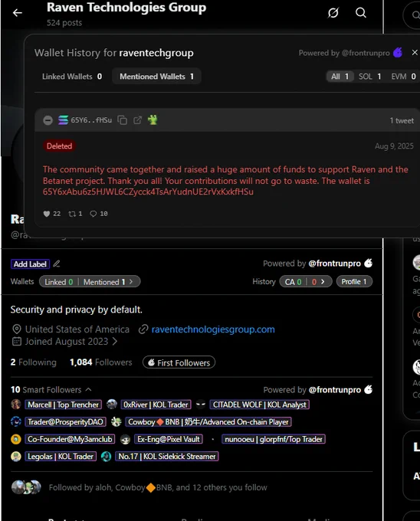Click the avatar beside 0xRiver | KOL Trader
420x521 pixels.
[x=112, y=405]
